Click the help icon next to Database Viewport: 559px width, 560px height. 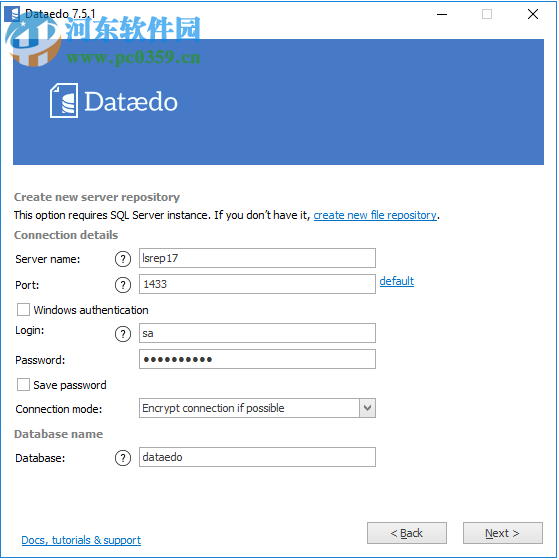(123, 458)
